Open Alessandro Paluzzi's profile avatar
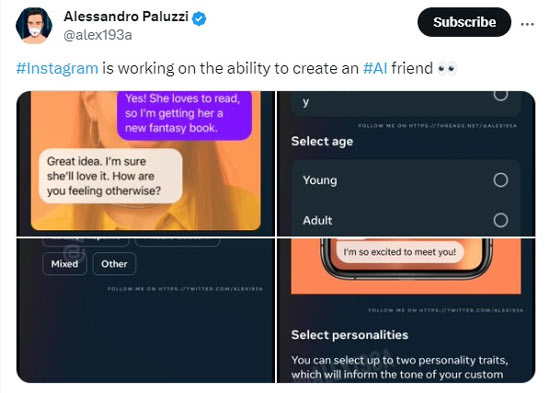Image resolution: width=550 pixels, height=393 pixels. (x=34, y=26)
